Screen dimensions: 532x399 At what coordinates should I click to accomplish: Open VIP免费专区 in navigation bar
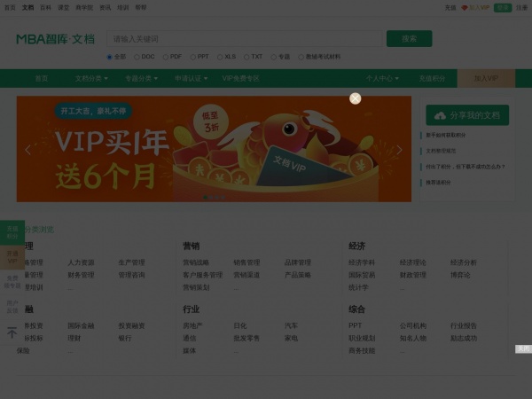240,78
